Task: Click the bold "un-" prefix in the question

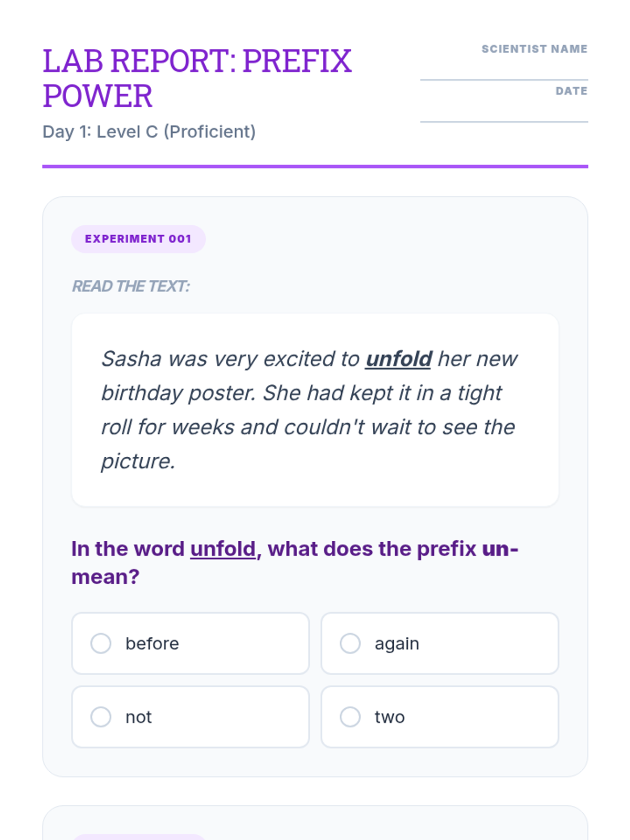Action: 500,549
